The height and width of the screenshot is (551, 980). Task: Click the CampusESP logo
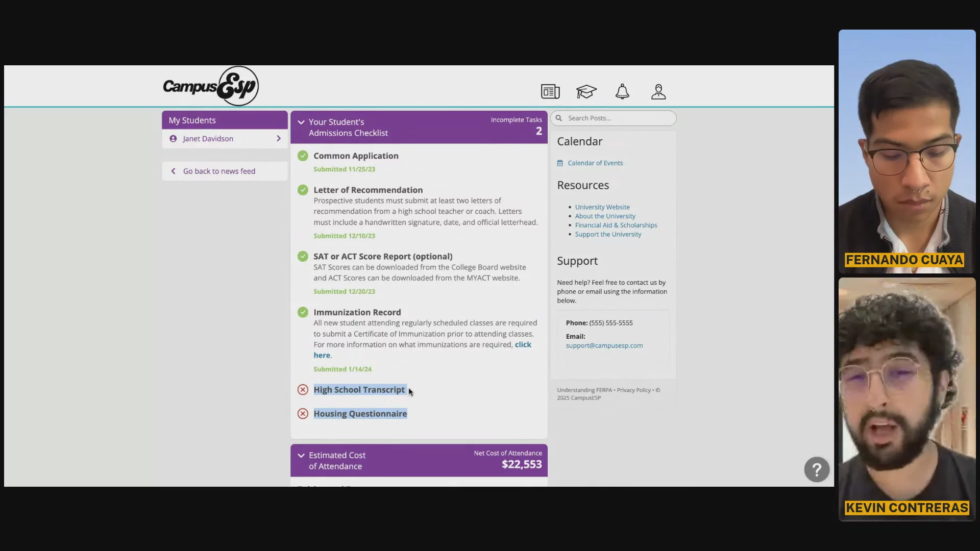pos(211,86)
